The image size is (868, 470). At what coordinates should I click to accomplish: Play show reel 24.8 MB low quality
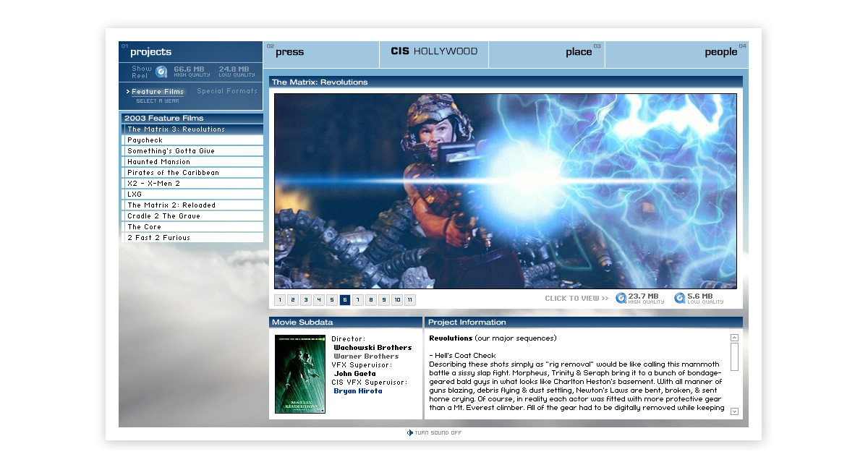[x=237, y=72]
